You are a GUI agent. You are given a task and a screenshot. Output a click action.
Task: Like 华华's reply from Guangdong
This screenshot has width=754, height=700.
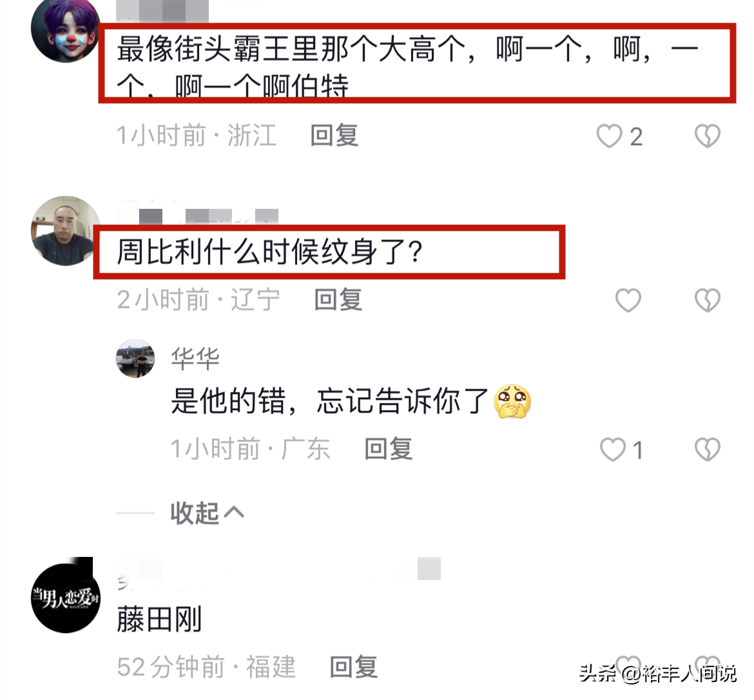(613, 450)
